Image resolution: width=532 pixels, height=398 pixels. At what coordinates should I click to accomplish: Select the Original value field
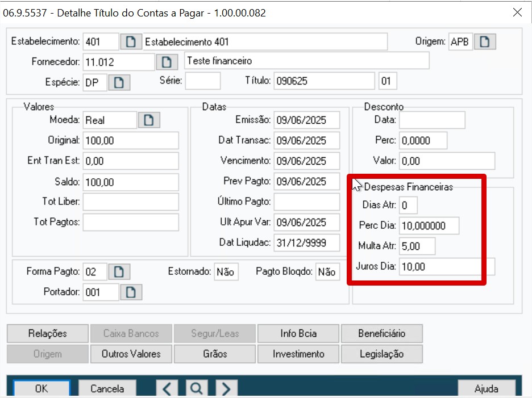point(131,140)
